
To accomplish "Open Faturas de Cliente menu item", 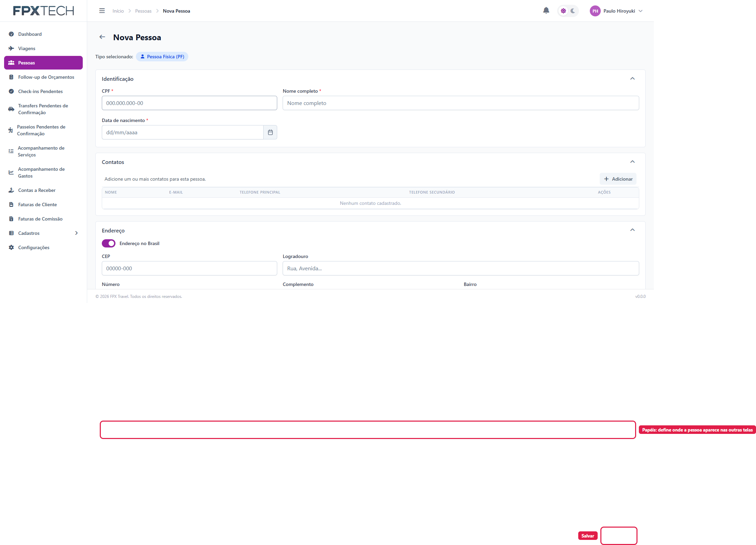I will click(43, 205).
